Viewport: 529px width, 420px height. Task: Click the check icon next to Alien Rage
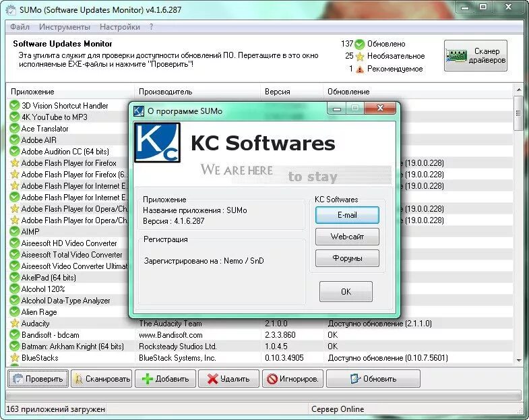[15, 312]
